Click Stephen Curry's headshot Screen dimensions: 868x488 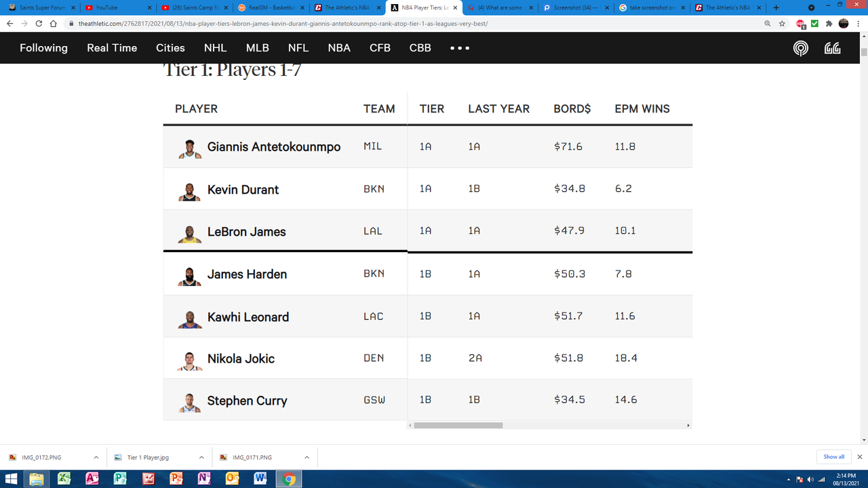[x=190, y=402]
